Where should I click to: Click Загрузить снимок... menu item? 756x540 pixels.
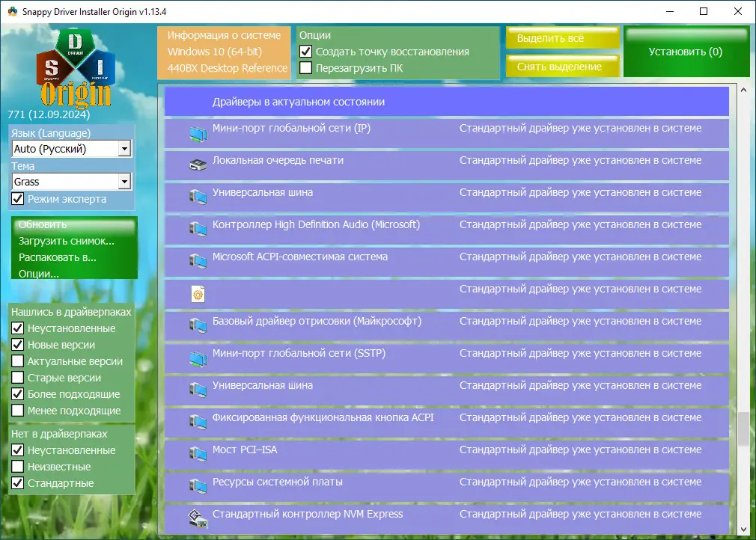click(x=67, y=241)
